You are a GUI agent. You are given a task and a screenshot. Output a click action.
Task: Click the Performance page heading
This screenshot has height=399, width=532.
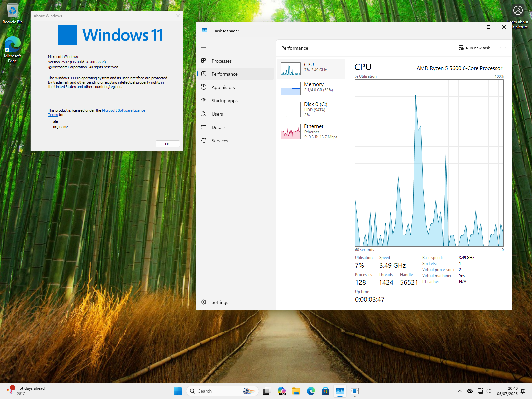point(295,48)
